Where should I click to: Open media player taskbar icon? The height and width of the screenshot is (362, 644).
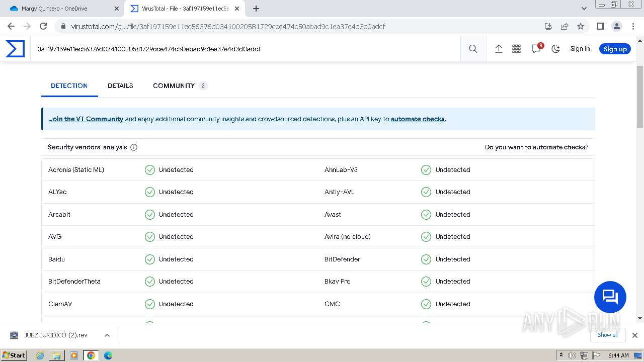74,355
